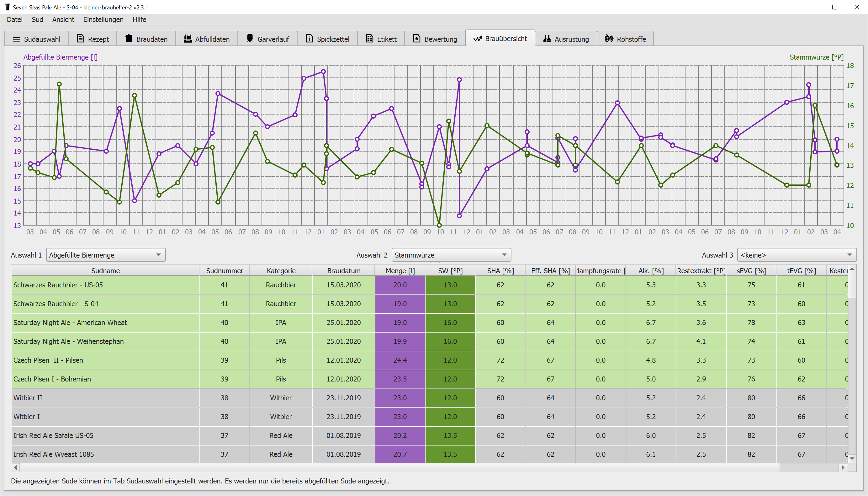Click the Bewertung star icon
This screenshot has width=868, height=496.
coord(417,39)
